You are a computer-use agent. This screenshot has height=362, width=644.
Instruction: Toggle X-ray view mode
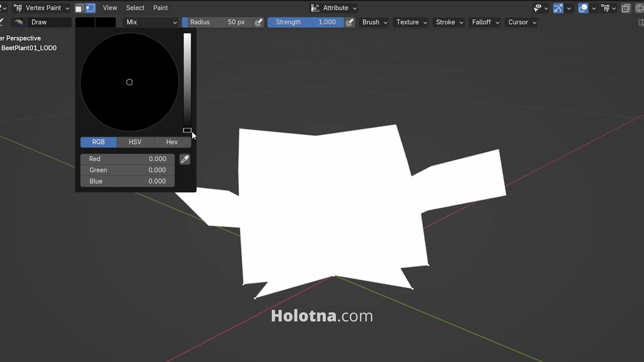coord(626,8)
